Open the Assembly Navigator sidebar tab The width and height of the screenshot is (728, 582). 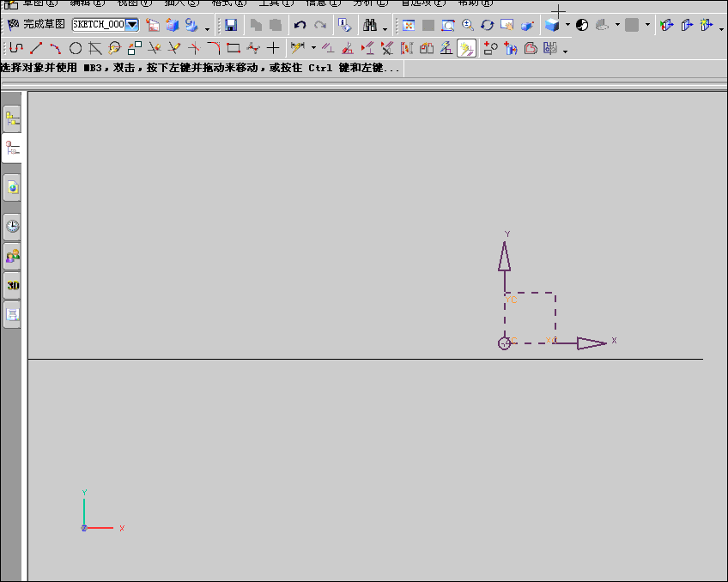(13, 118)
